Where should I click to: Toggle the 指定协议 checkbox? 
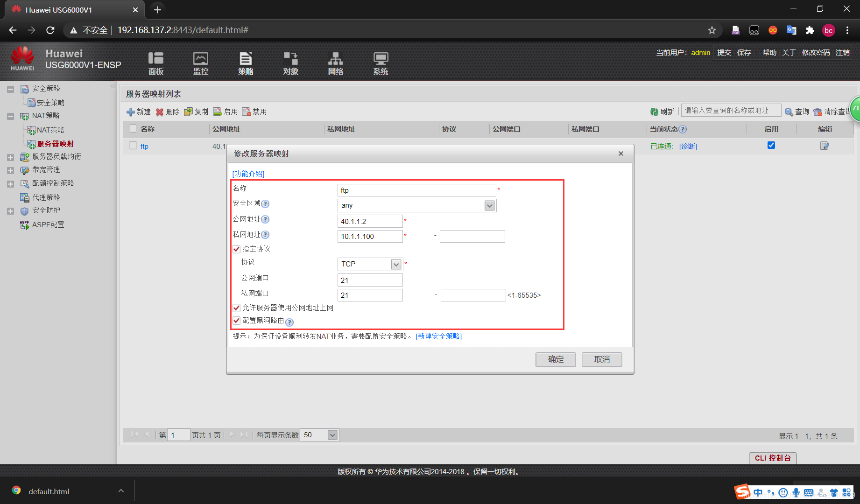coord(237,249)
